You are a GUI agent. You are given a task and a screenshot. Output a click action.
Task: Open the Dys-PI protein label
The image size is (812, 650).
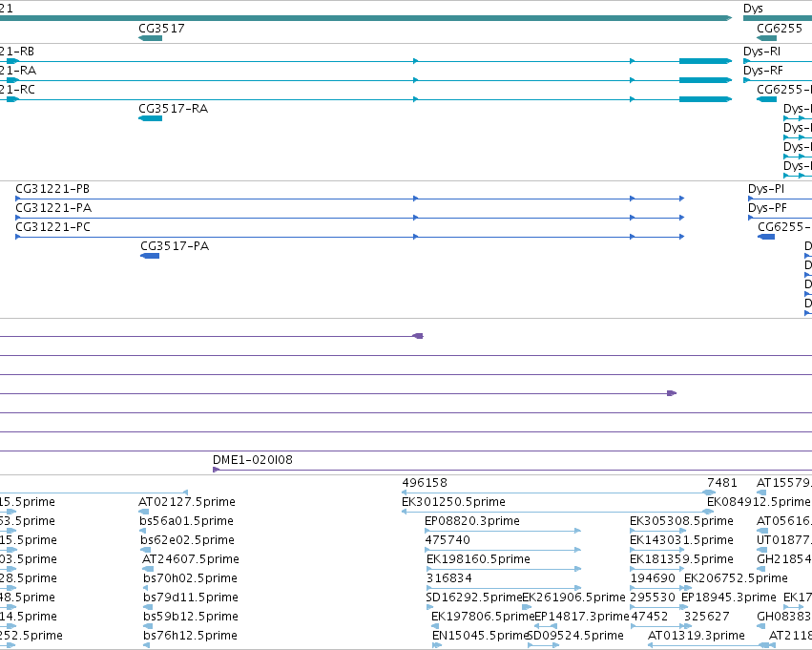coord(766,189)
